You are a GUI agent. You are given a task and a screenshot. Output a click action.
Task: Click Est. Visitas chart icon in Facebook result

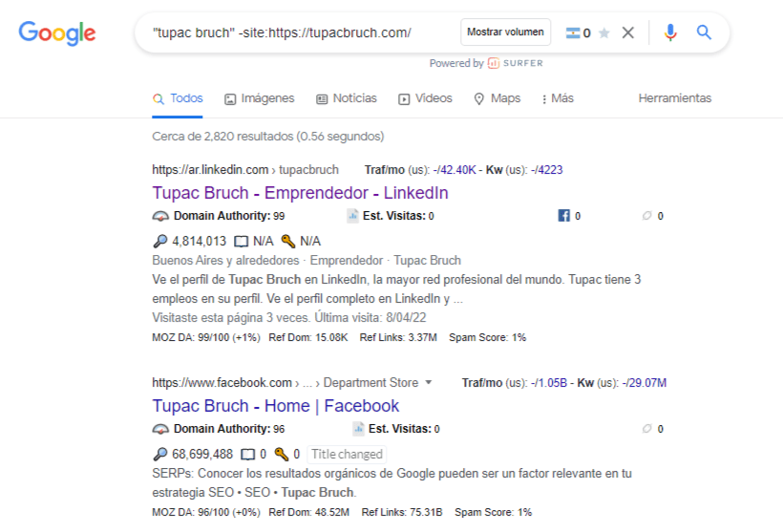click(x=358, y=429)
